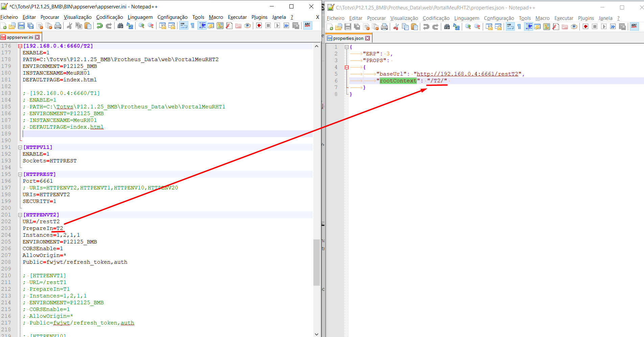The height and width of the screenshot is (337, 644).
Task: Click Redo arrow in appserver.ini window
Action: (109, 26)
